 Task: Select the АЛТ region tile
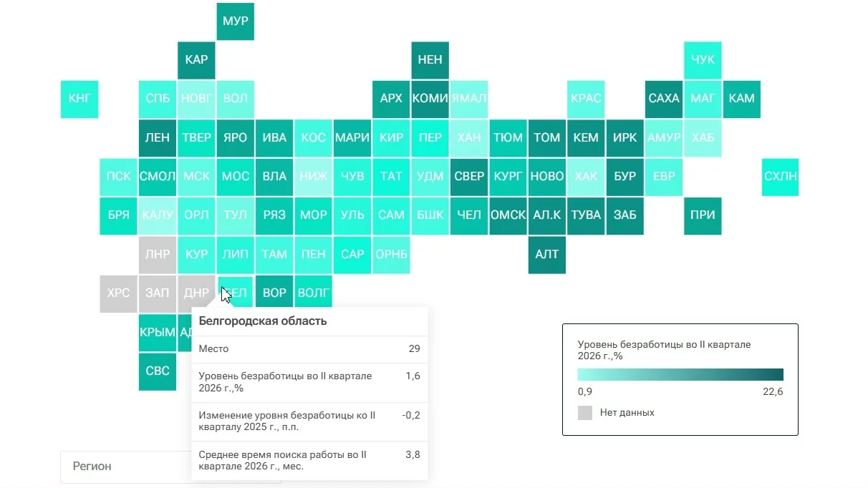tap(547, 254)
